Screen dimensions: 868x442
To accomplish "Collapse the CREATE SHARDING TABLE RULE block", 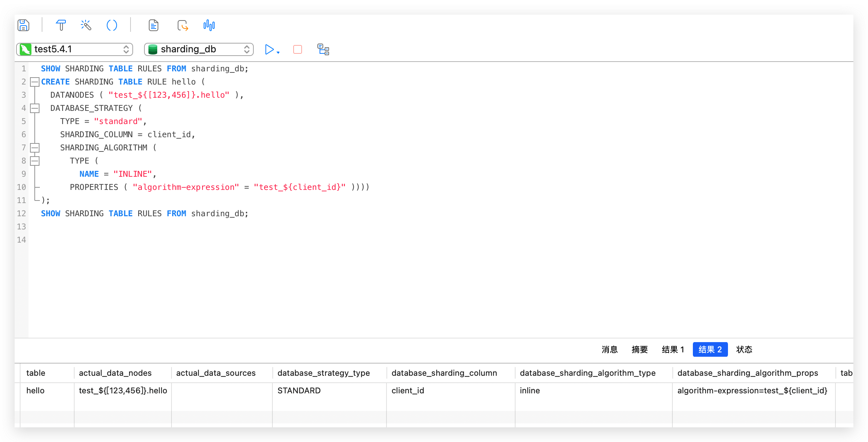I will 34,82.
